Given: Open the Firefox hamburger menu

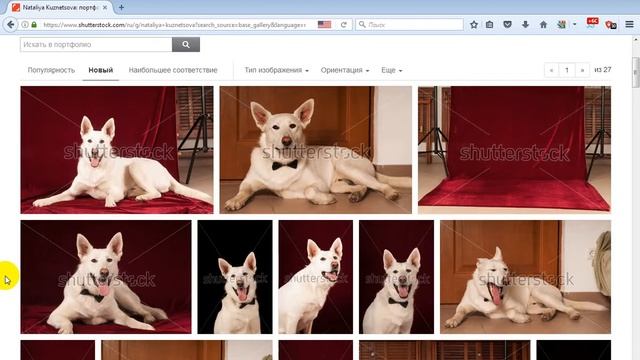Looking at the screenshot, I should pos(629,24).
